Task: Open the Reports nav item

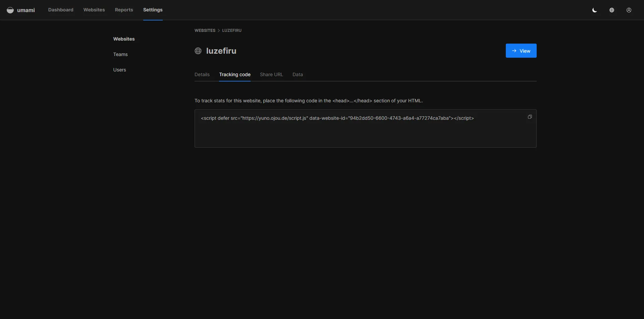Action: point(124,10)
